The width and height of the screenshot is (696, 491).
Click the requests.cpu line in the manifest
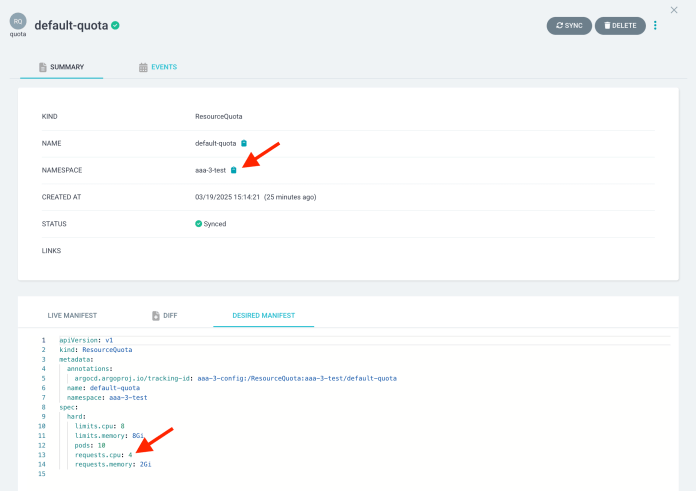tap(105, 454)
